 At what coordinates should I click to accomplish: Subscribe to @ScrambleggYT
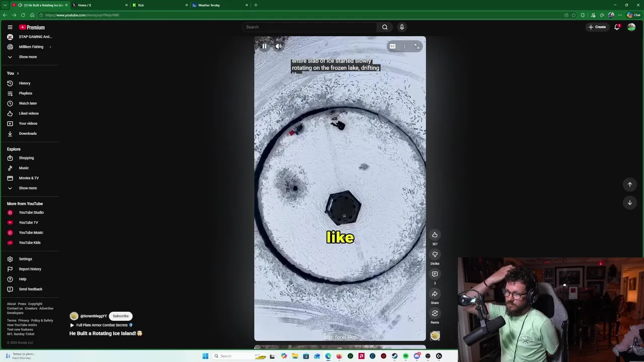[121, 316]
